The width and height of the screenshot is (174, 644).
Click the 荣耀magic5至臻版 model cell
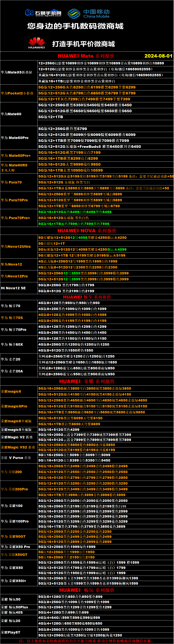(19, 429)
